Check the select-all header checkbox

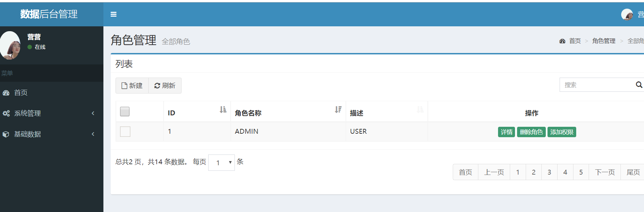[x=125, y=112]
